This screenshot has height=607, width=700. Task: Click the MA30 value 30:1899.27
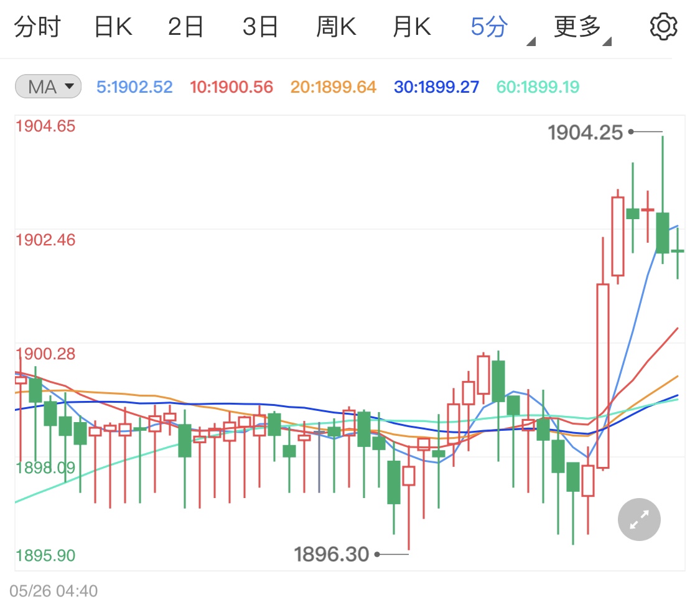coord(436,87)
